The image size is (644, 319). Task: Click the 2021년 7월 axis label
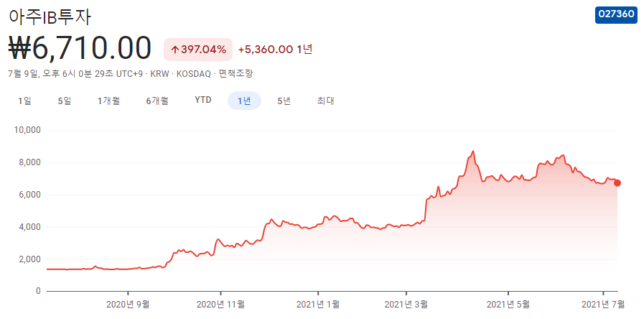pyautogui.click(x=603, y=305)
